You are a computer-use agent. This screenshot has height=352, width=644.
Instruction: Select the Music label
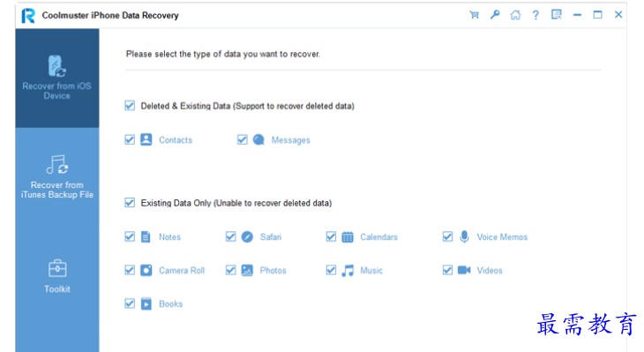click(371, 270)
